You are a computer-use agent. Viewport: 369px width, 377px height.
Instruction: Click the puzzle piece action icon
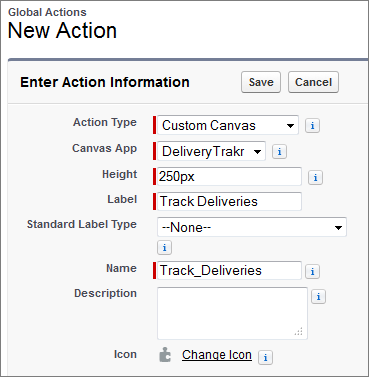click(x=165, y=355)
